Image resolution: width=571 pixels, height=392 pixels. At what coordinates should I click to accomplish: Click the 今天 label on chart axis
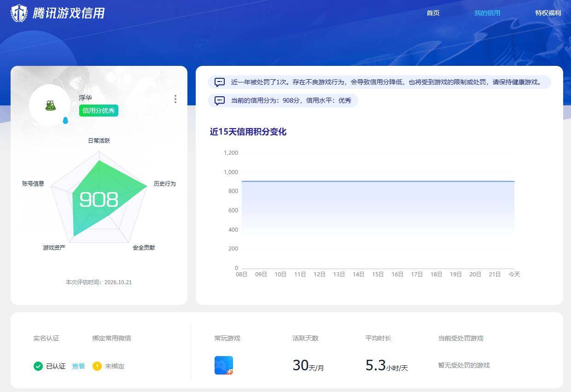coord(514,274)
